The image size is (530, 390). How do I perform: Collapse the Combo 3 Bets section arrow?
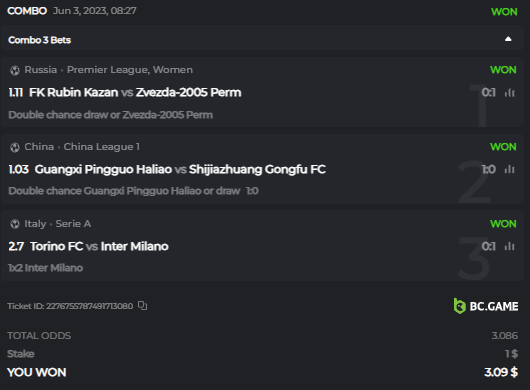pos(508,39)
